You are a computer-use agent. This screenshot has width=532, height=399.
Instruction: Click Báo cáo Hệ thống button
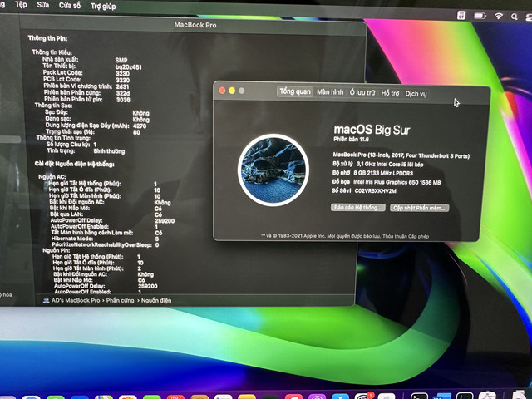tap(358, 207)
